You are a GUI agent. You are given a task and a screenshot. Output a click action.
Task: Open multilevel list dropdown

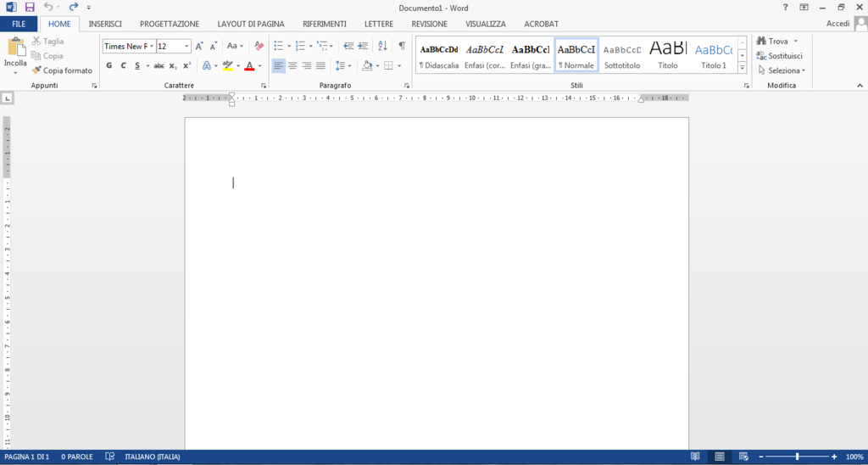point(331,46)
